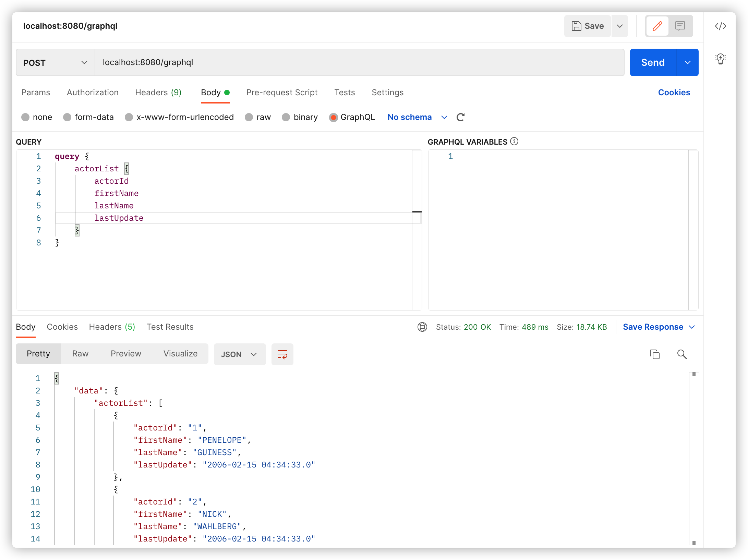
Task: Select the raw body radio button
Action: pos(249,117)
